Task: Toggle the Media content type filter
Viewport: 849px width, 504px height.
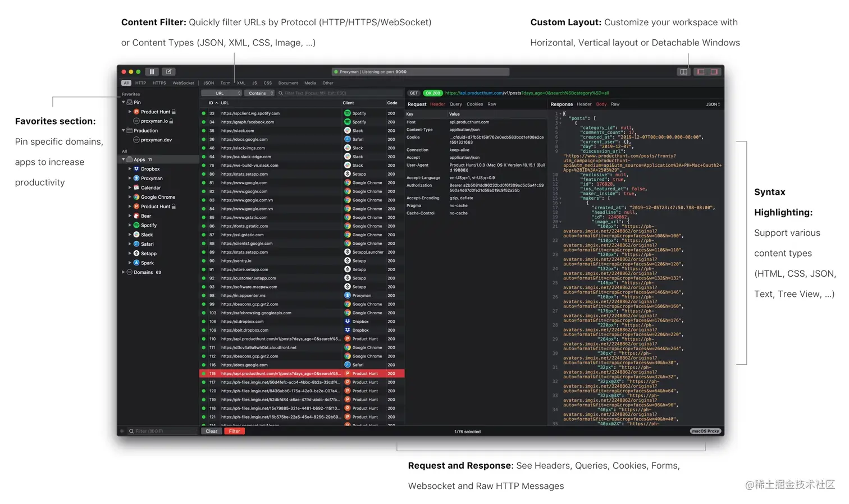Action: [x=310, y=83]
